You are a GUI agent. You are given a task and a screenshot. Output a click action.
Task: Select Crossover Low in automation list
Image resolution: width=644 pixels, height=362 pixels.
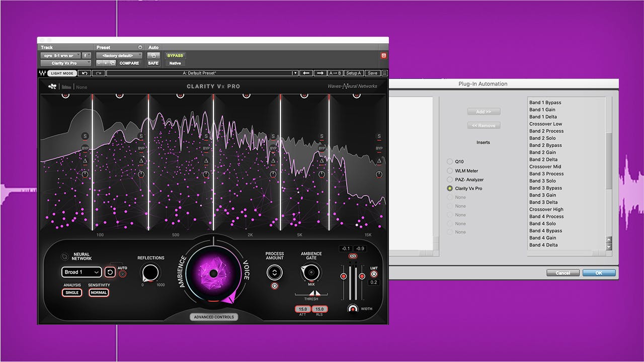pyautogui.click(x=546, y=124)
